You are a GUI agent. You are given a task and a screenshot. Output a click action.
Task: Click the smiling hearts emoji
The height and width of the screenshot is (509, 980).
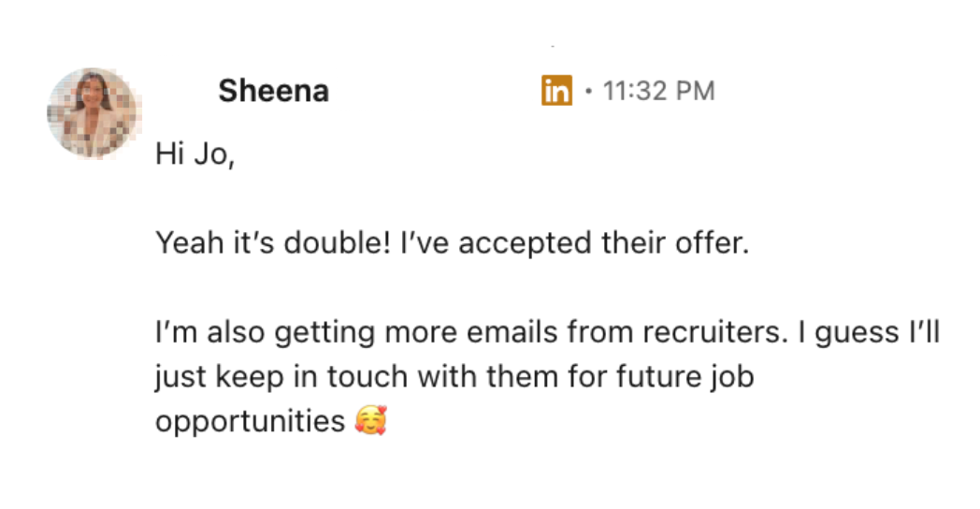(x=370, y=422)
